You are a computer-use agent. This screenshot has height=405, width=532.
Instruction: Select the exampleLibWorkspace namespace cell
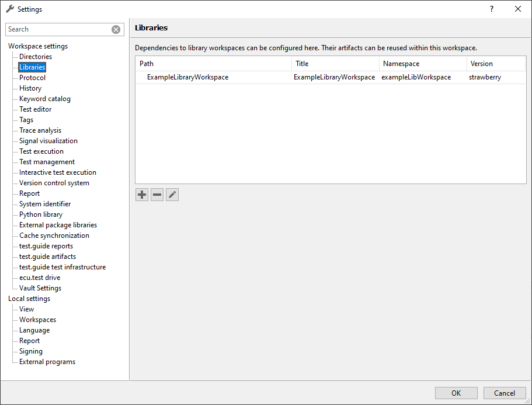[416, 77]
